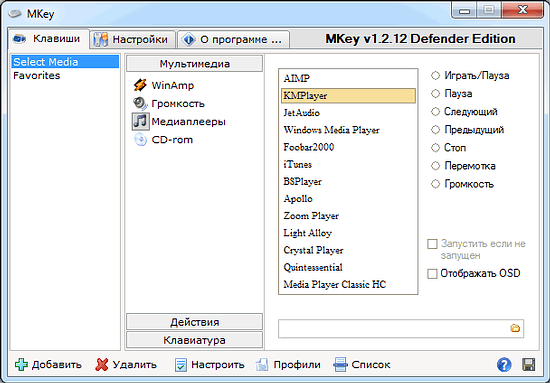The height and width of the screenshot is (383, 550).
Task: Select the WinAmp item icon
Action: [140, 85]
